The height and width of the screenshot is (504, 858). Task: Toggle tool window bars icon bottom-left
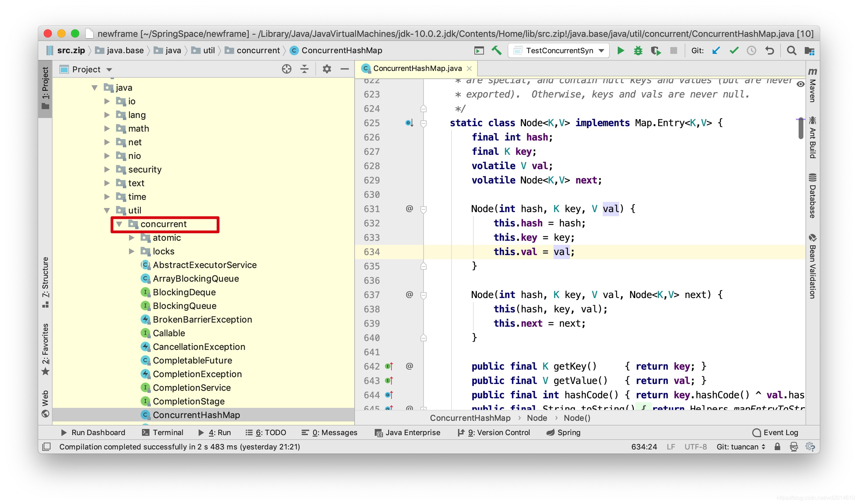pyautogui.click(x=46, y=446)
